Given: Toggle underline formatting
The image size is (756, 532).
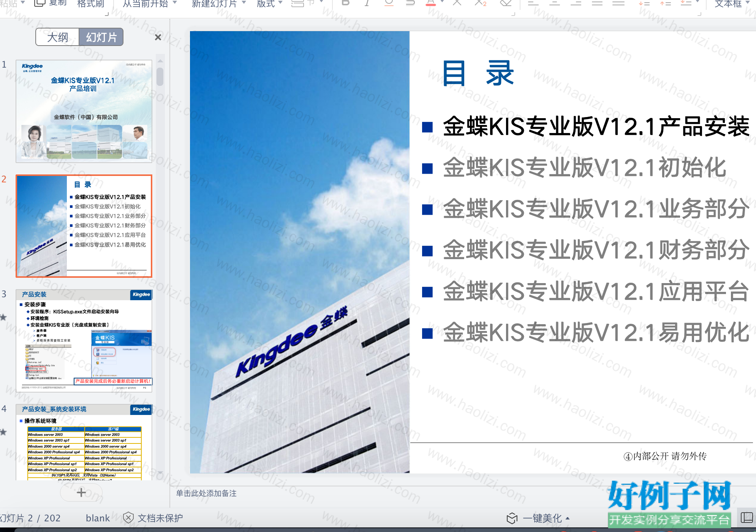Looking at the screenshot, I should coord(389,3).
